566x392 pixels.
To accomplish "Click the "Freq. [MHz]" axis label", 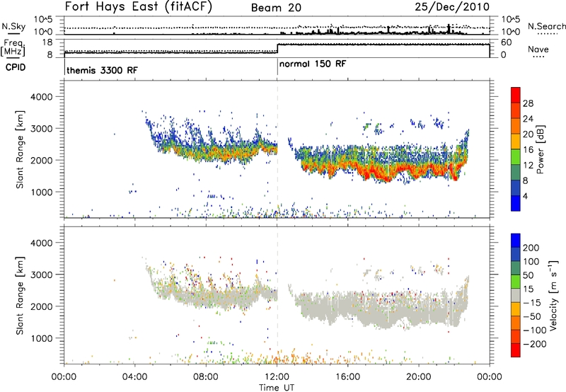I will [x=13, y=47].
